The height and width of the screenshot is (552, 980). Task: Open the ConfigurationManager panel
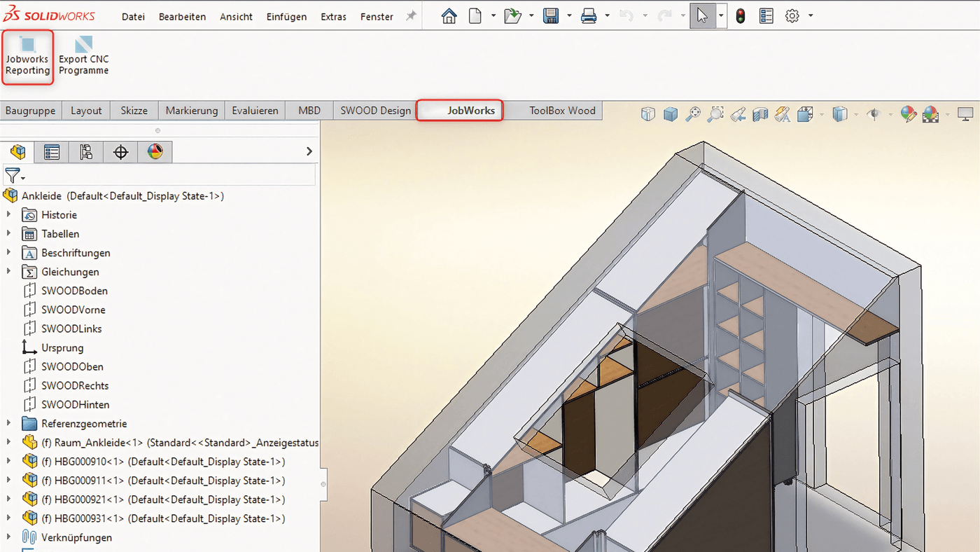85,151
